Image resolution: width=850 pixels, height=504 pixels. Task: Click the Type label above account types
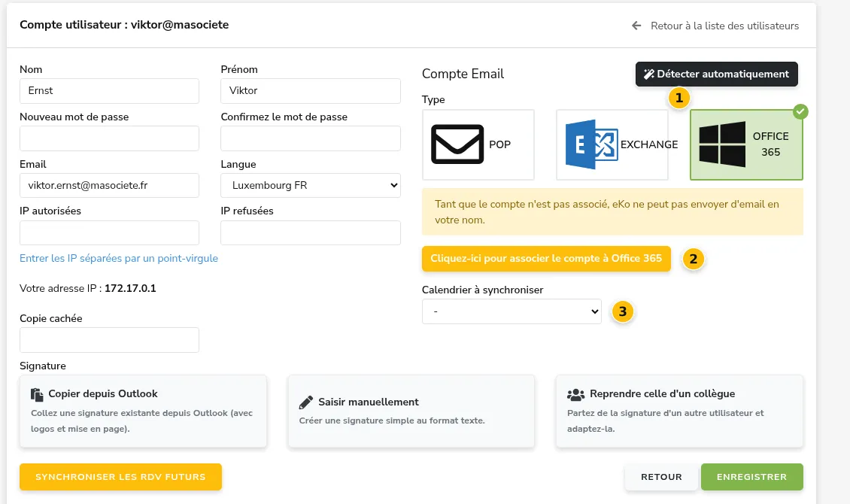click(433, 100)
